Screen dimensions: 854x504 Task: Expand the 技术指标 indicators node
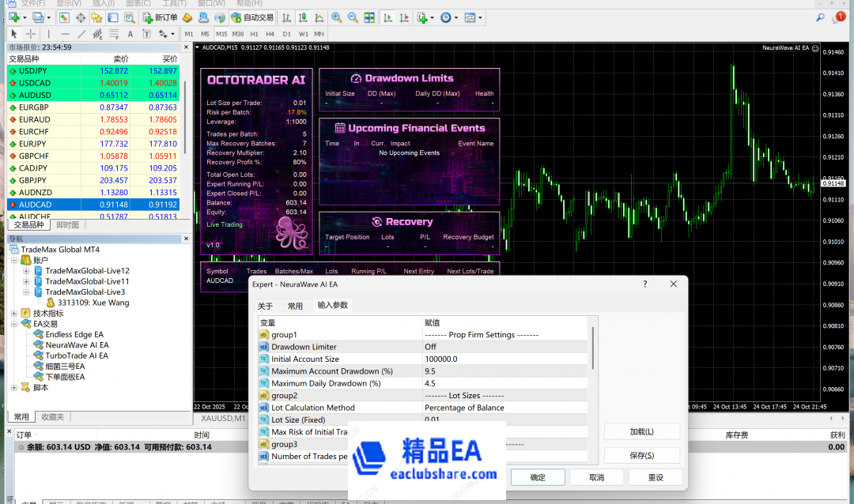pyautogui.click(x=14, y=313)
